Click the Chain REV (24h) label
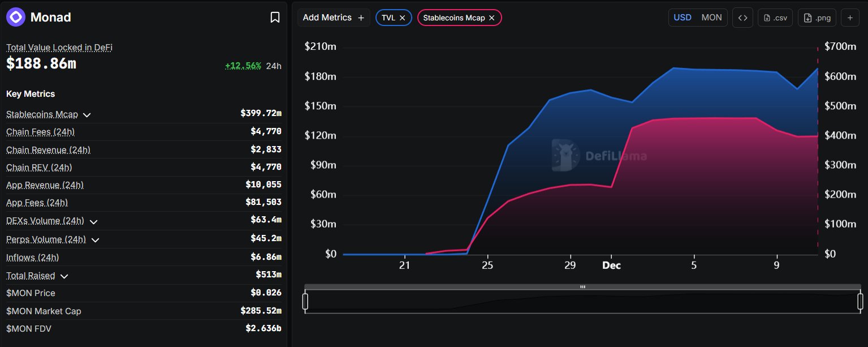 pos(39,168)
